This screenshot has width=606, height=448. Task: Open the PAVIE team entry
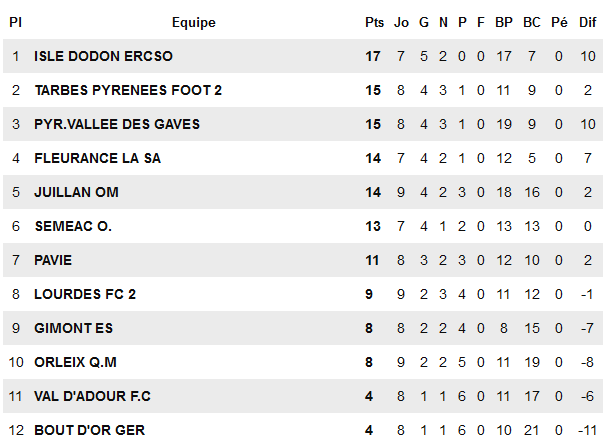pos(53,260)
